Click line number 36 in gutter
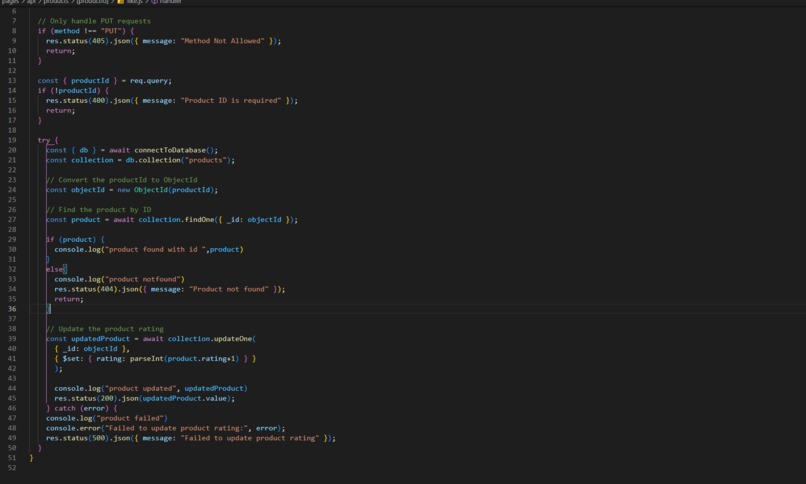This screenshot has height=484, width=806. [12, 309]
